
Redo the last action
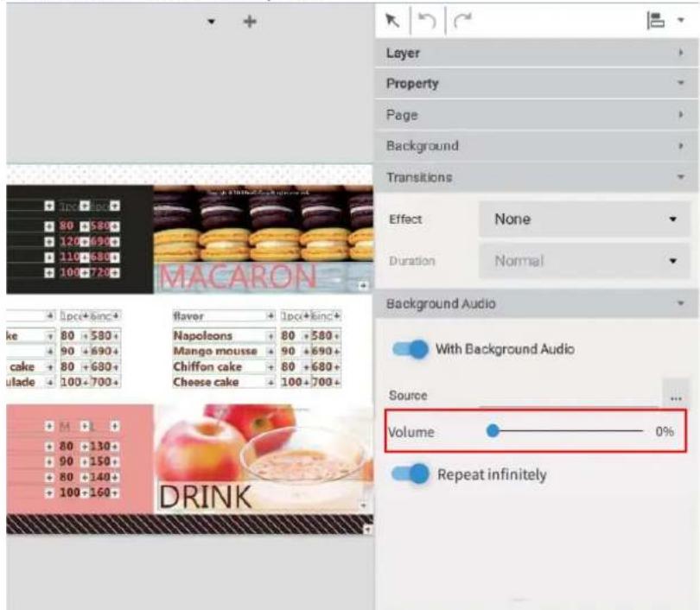click(462, 21)
